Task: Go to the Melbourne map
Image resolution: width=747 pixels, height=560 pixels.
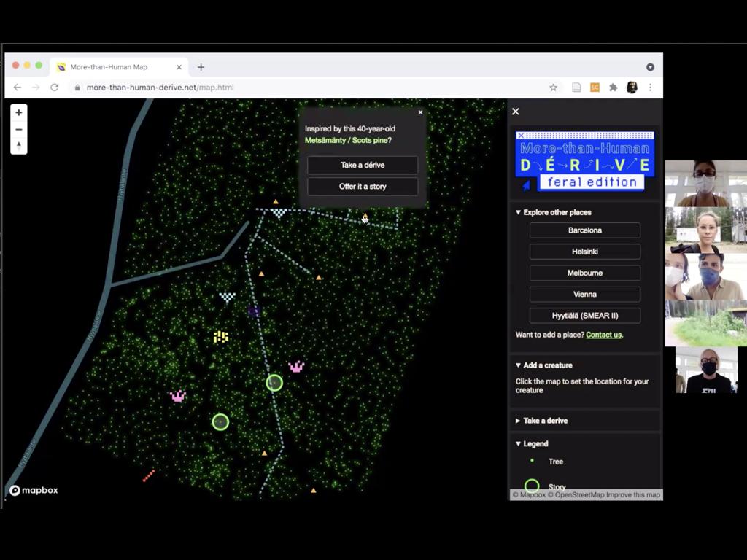Action: (x=584, y=273)
